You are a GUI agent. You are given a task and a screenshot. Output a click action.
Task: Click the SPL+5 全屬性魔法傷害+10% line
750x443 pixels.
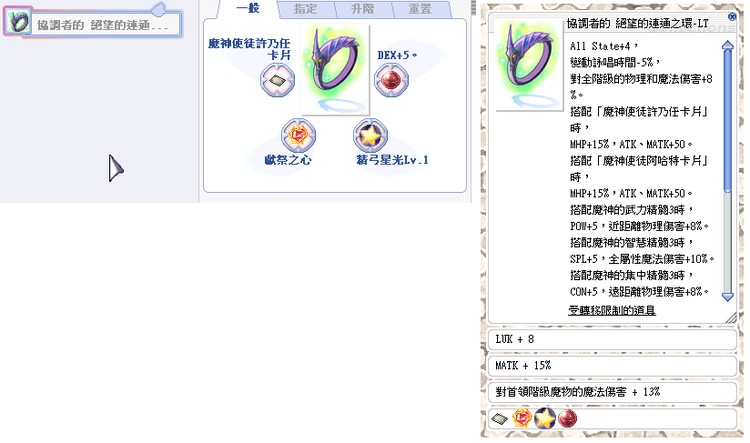[642, 259]
